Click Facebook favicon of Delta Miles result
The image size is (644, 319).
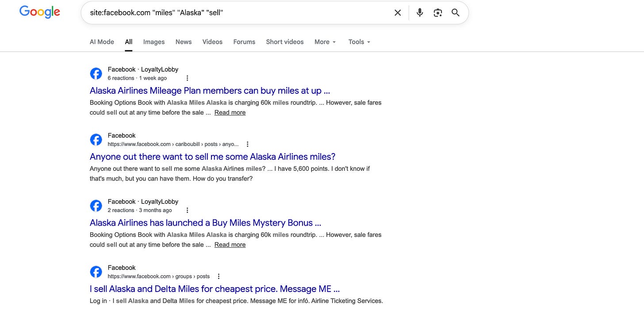tap(96, 272)
